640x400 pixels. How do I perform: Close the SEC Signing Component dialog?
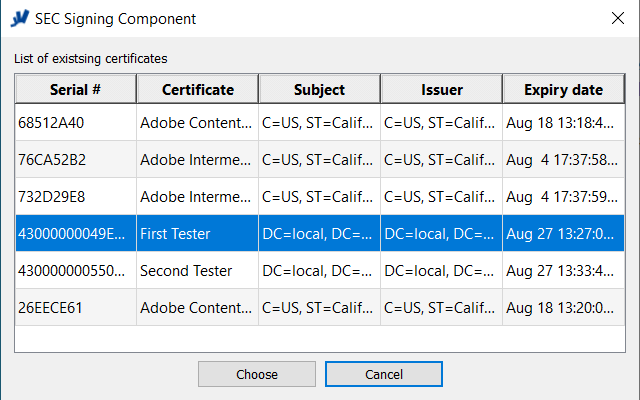[616, 19]
